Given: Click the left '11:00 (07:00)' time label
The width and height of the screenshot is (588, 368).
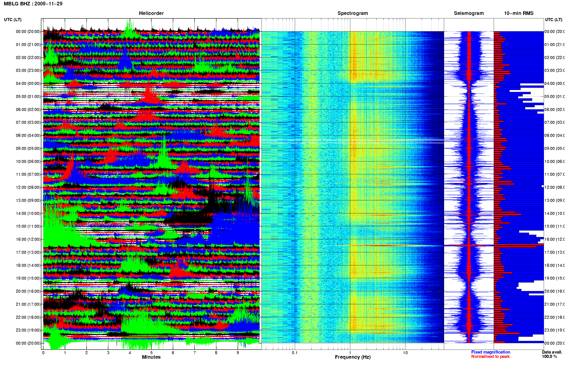Looking at the screenshot, I should point(28,174).
